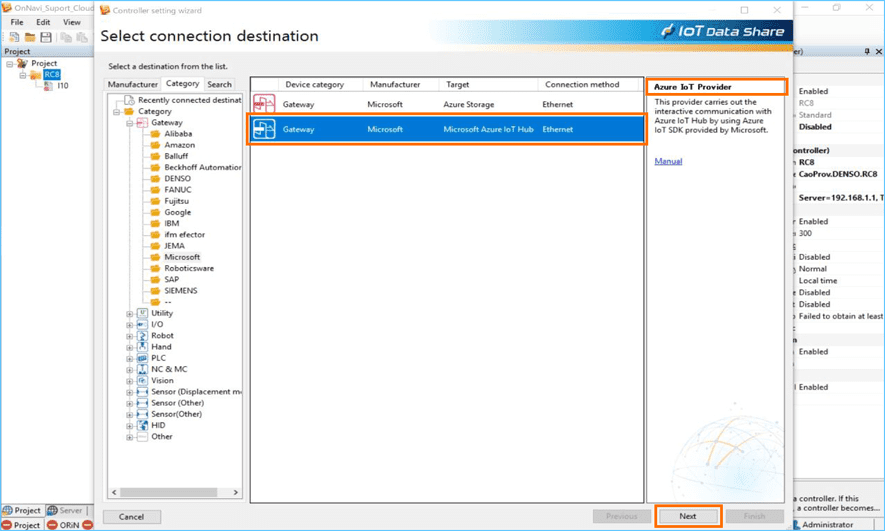Open the View menu
This screenshot has width=885, height=531.
pos(72,22)
